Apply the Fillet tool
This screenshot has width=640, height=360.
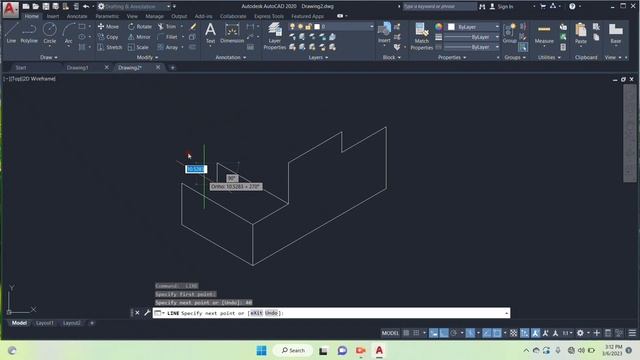[168, 37]
